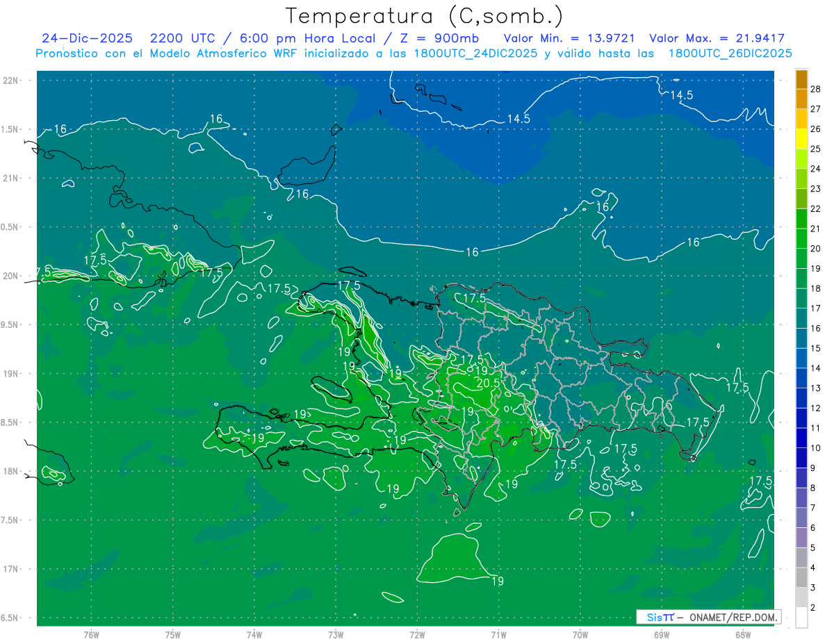Image resolution: width=834 pixels, height=644 pixels.
Task: Click the valid-until time "1800UTC_26DIC2025"
Action: pos(730,53)
